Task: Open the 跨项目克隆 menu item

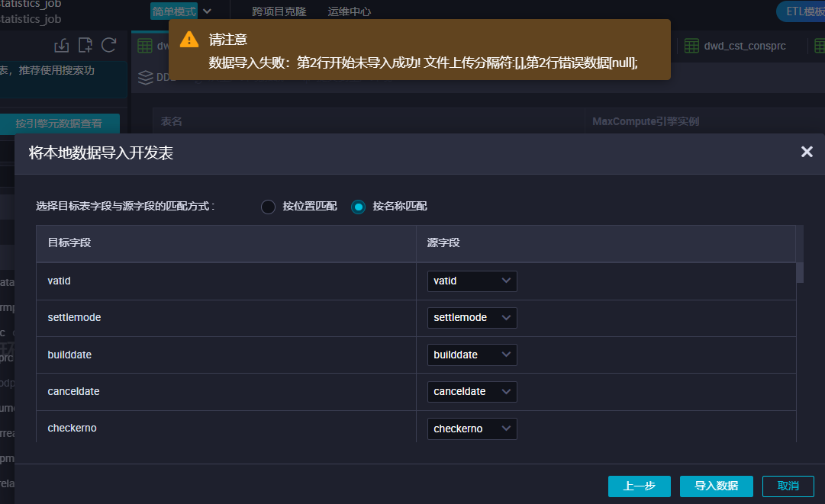Action: pyautogui.click(x=279, y=11)
